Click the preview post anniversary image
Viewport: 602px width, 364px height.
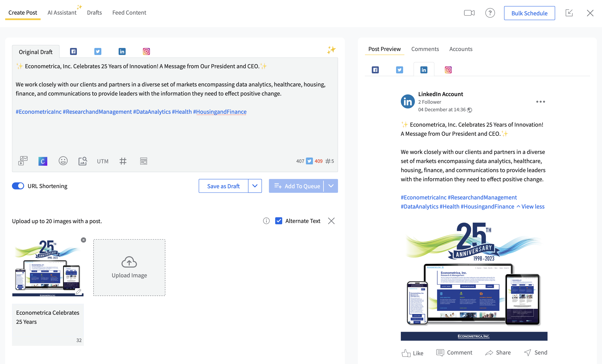[474, 281]
